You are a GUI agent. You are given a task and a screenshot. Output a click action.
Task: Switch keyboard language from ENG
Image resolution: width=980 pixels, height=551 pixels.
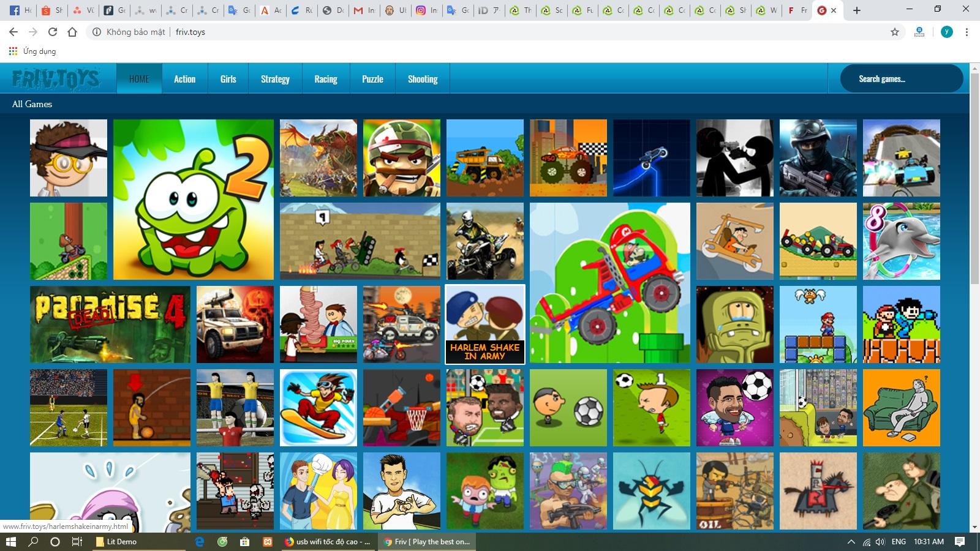[898, 541]
